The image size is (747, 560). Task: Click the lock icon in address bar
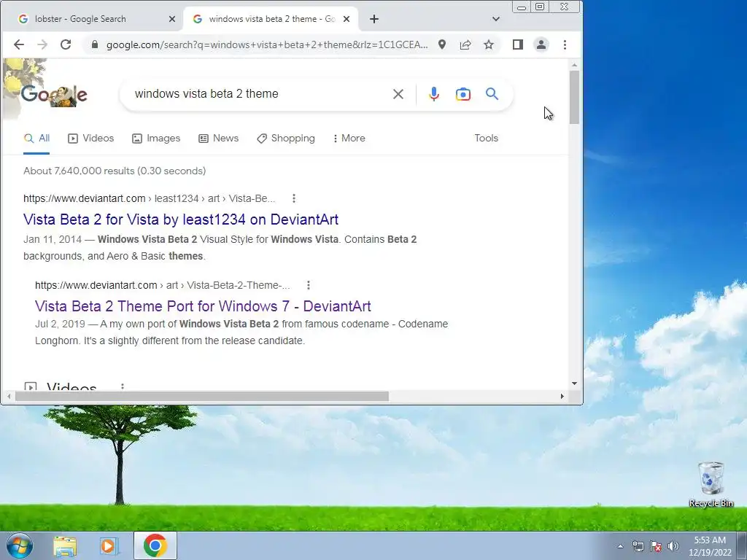[95, 44]
